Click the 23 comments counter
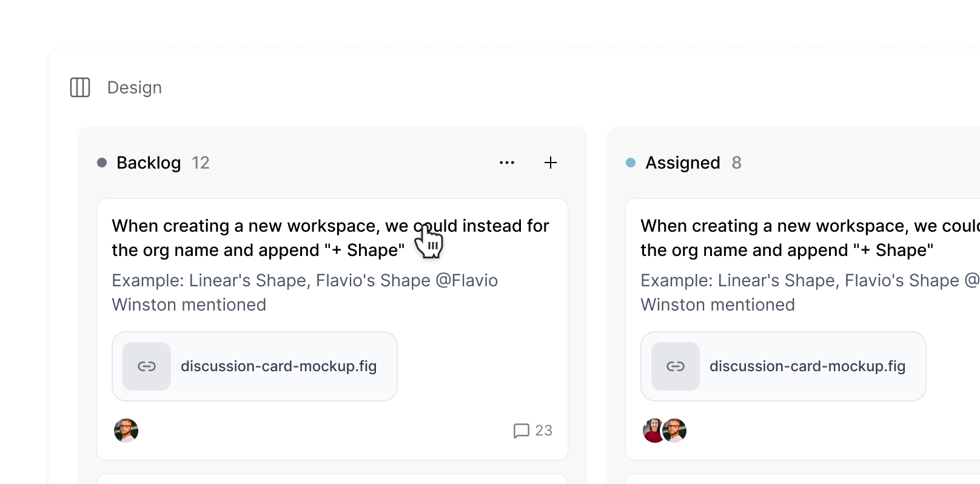The height and width of the screenshot is (484, 980). click(543, 431)
